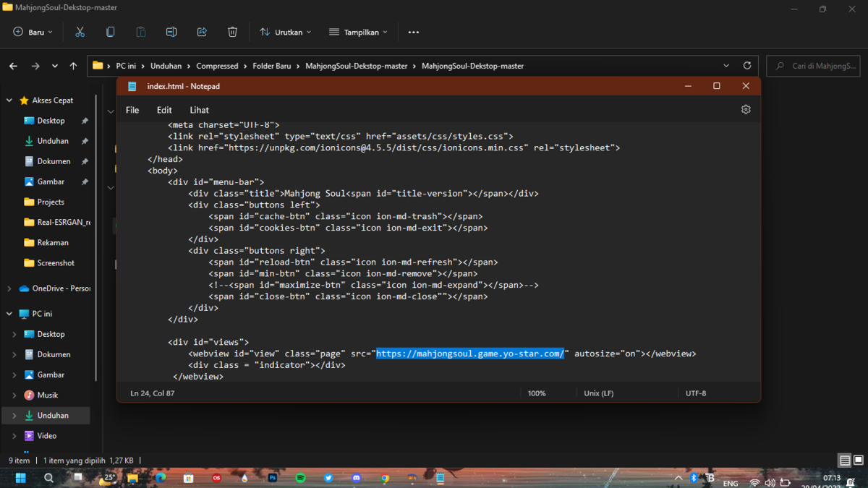
Task: Click the Share icon in Explorer toolbar
Action: click(x=202, y=32)
